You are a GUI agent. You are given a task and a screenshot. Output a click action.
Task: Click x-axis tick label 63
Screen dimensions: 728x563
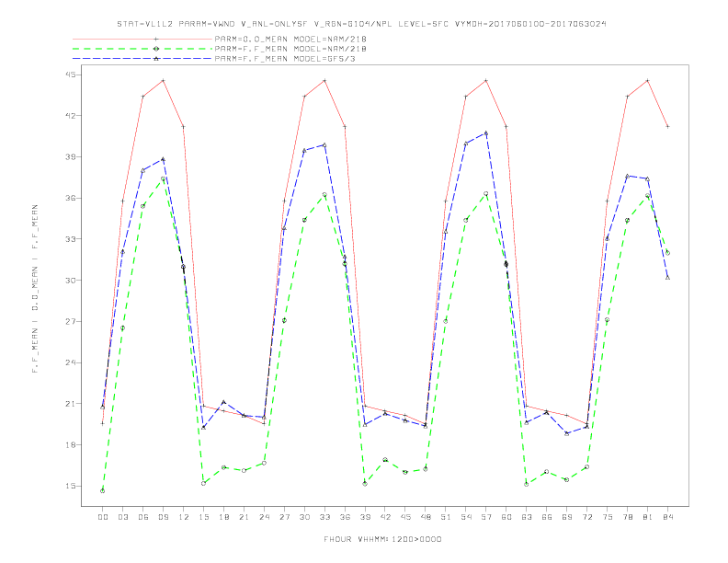[527, 517]
